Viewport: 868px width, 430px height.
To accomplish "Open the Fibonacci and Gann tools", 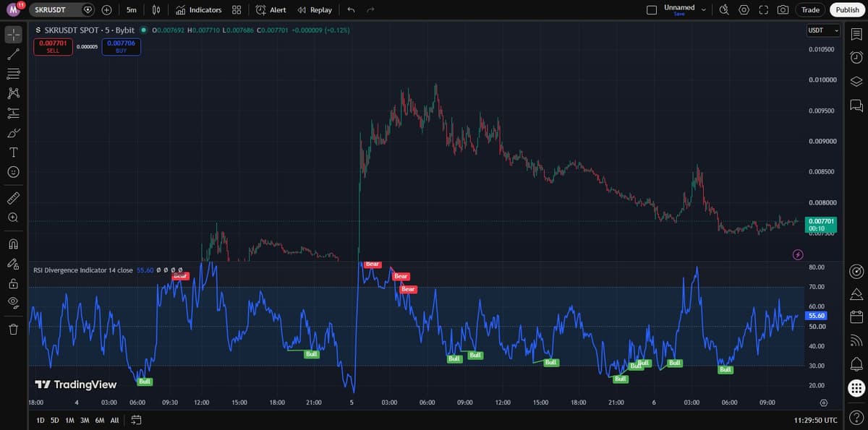I will coord(13,74).
